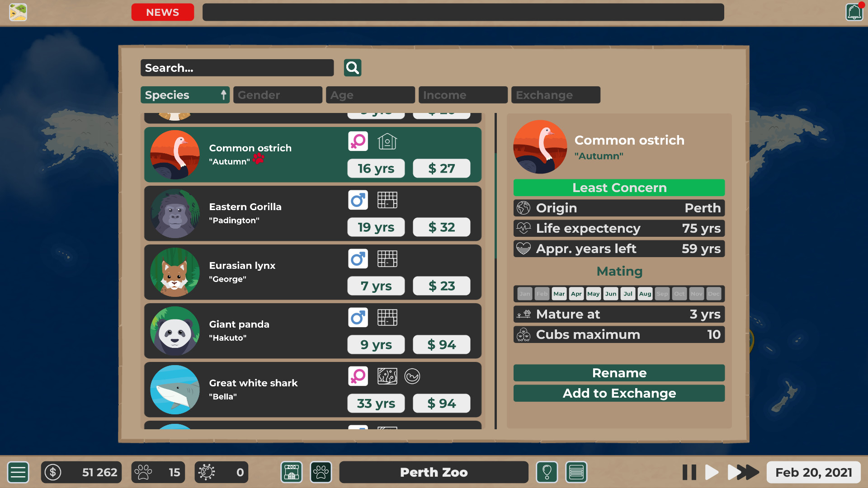Click the notification bell in the top corner

tap(854, 12)
